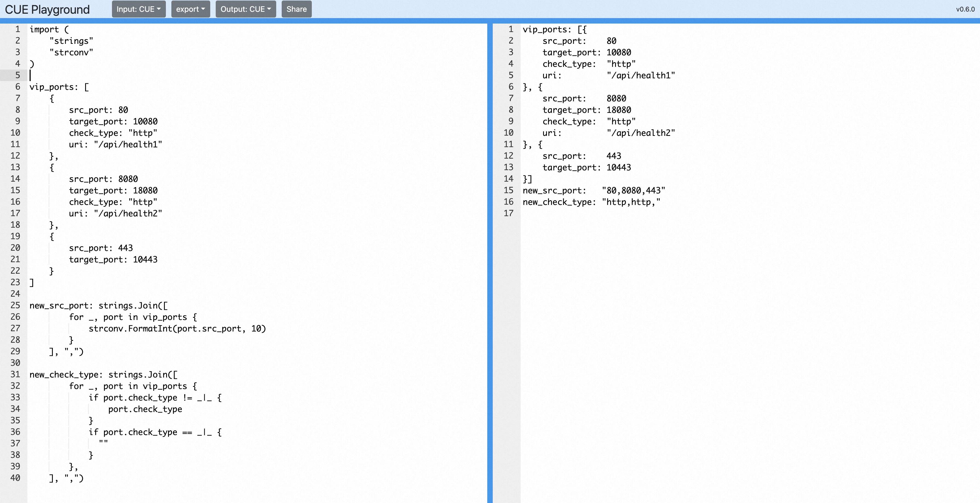Image resolution: width=980 pixels, height=503 pixels.
Task: Open the Input: CUE dropdown
Action: click(x=139, y=9)
